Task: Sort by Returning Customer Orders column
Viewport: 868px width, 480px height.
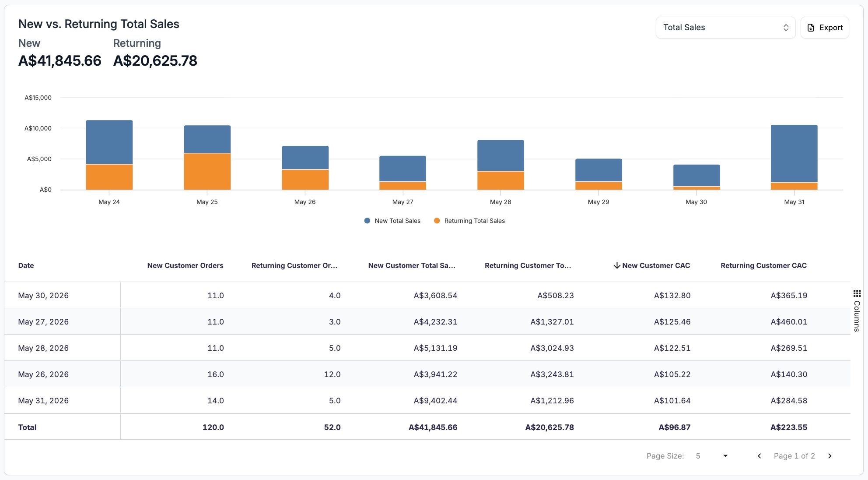Action: tap(294, 265)
